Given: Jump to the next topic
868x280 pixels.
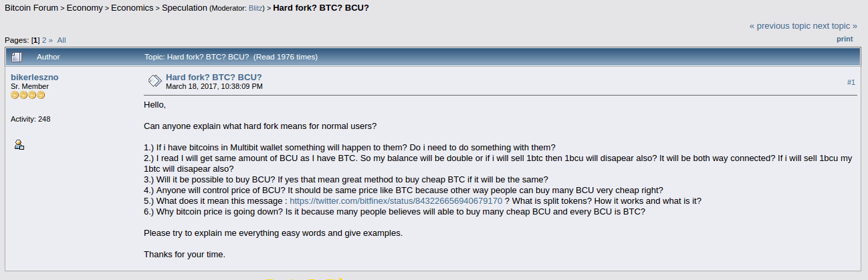Looking at the screenshot, I should point(835,26).
